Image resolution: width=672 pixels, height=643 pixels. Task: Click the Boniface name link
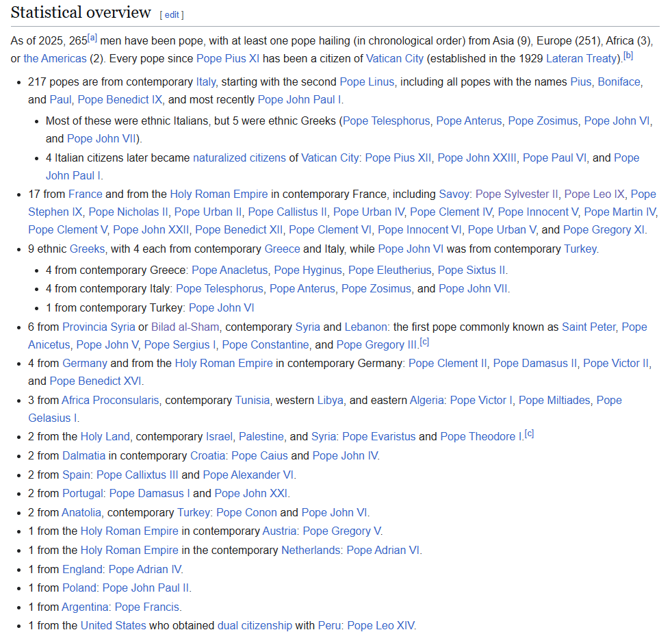coord(619,82)
